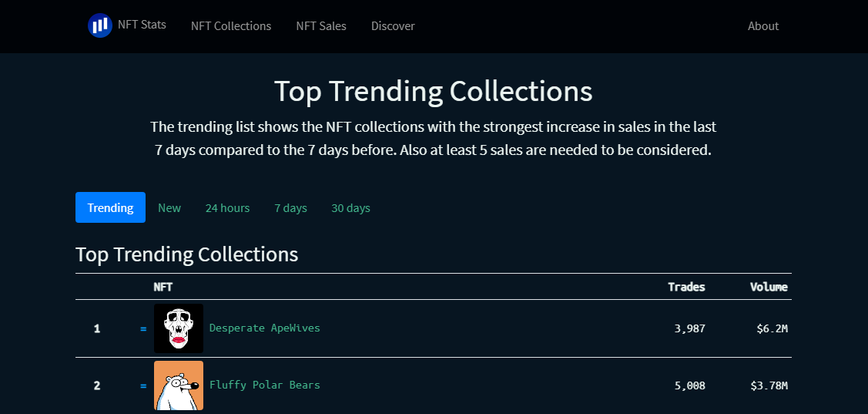
Task: Open the Fluffy Polar Bears thumbnail image
Action: tap(179, 385)
